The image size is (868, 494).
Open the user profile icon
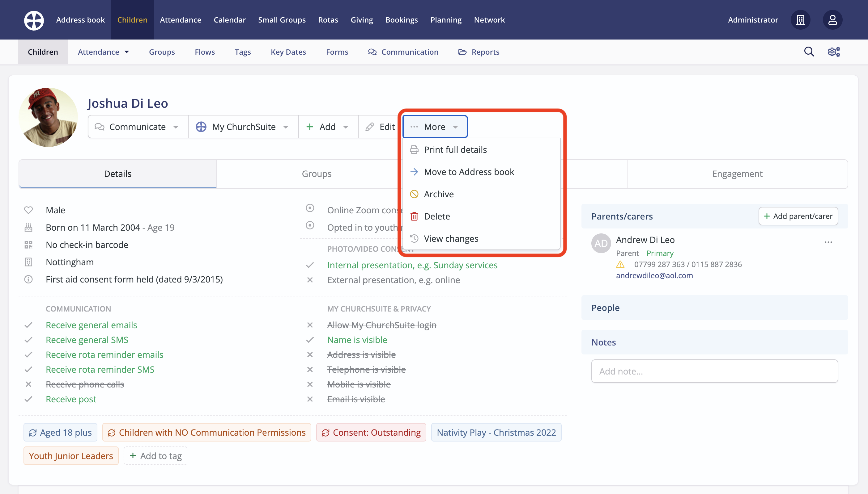point(832,20)
